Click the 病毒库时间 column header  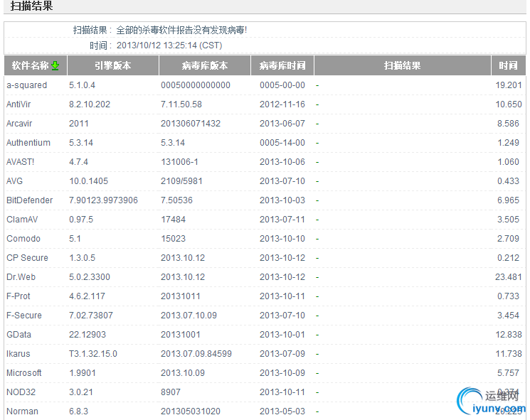(282, 65)
